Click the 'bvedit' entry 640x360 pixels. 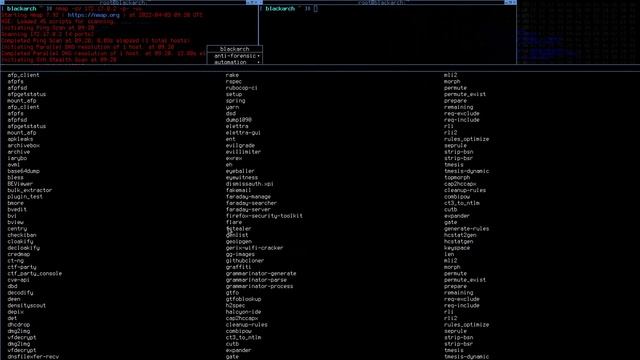click(x=17, y=209)
